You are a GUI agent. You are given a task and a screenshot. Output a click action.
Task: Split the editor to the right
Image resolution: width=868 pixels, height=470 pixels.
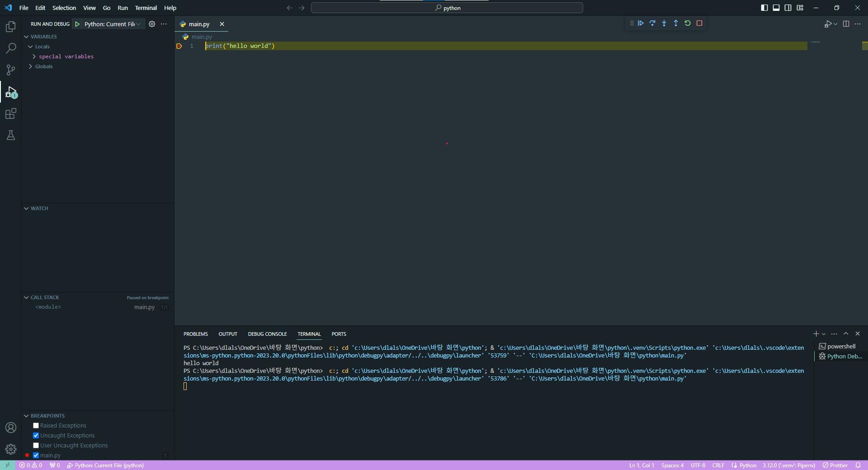pos(846,24)
